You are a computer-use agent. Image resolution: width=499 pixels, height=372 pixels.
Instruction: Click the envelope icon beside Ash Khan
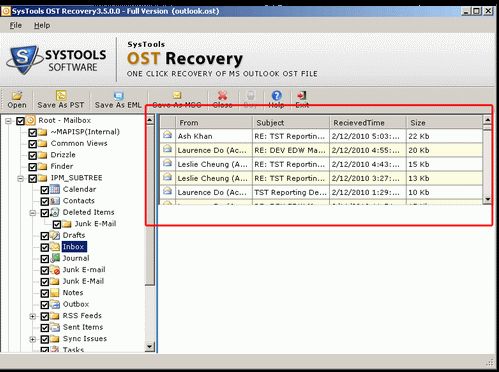pyautogui.click(x=168, y=135)
